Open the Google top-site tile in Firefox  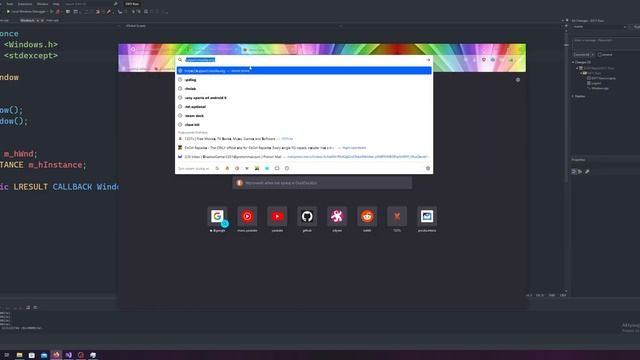coord(217,216)
